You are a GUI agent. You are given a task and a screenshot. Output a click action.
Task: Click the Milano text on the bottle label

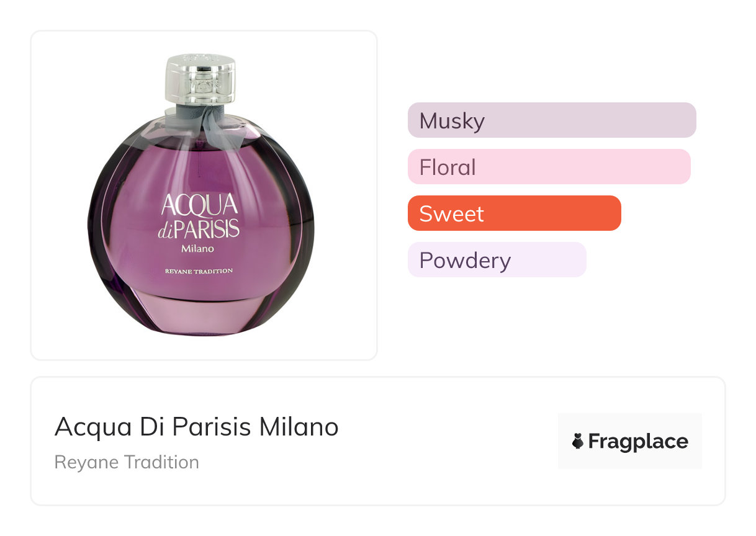tap(198, 249)
